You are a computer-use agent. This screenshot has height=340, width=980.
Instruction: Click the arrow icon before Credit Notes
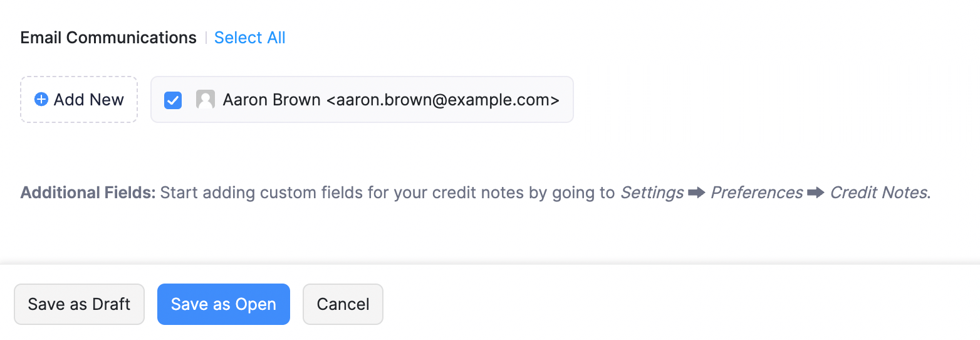816,193
